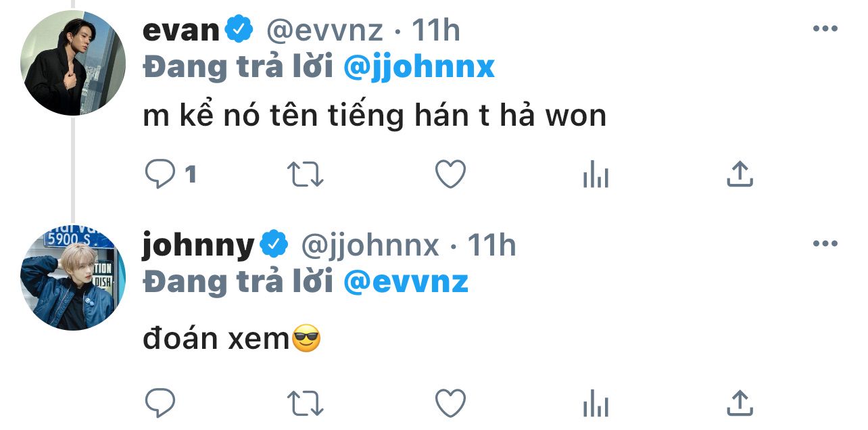Retweet evan's tweet
868x430 pixels.
306,175
